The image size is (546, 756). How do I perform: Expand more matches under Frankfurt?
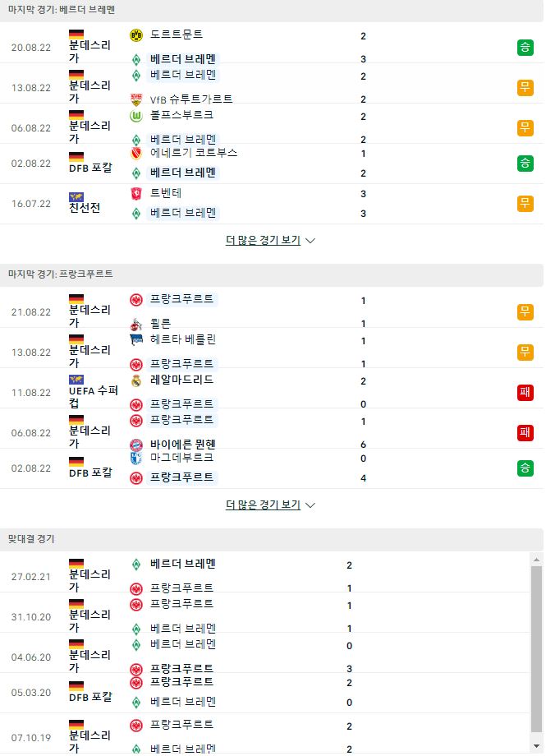point(270,505)
